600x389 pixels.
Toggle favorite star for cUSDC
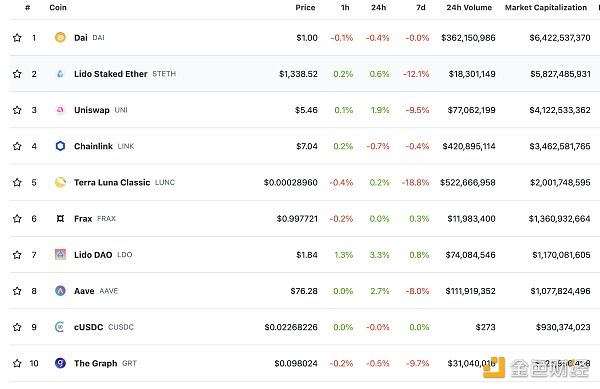[x=17, y=327]
